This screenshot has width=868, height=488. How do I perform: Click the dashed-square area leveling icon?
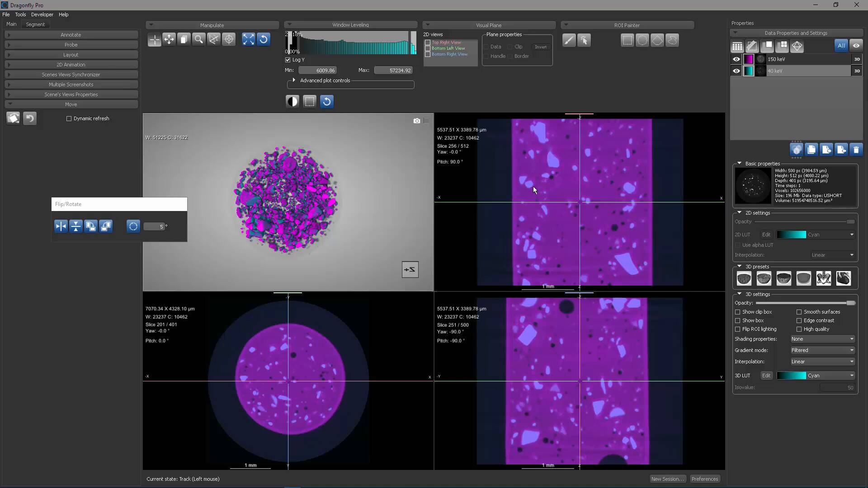coord(310,101)
